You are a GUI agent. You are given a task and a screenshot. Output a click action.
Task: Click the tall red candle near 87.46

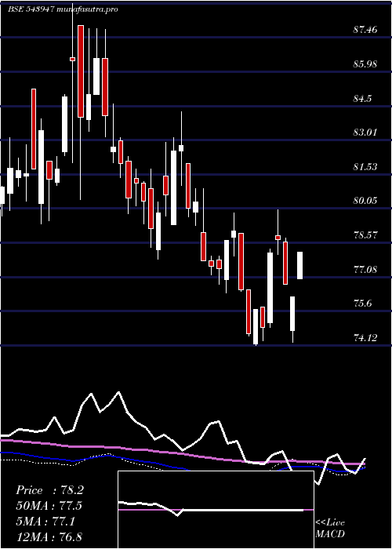(x=81, y=71)
